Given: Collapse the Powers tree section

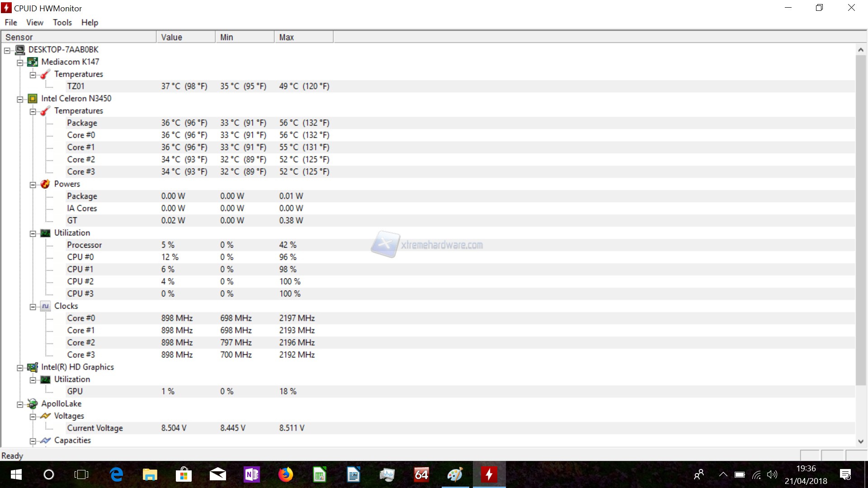Looking at the screenshot, I should (x=33, y=185).
